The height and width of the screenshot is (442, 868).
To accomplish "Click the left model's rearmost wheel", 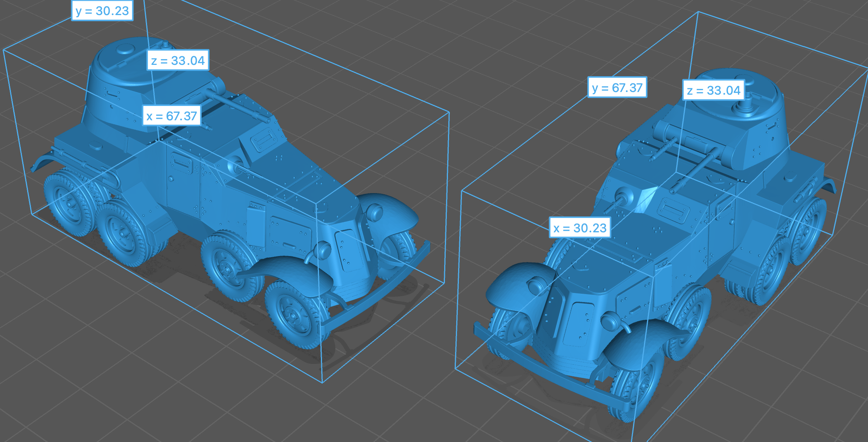I will coord(69,204).
